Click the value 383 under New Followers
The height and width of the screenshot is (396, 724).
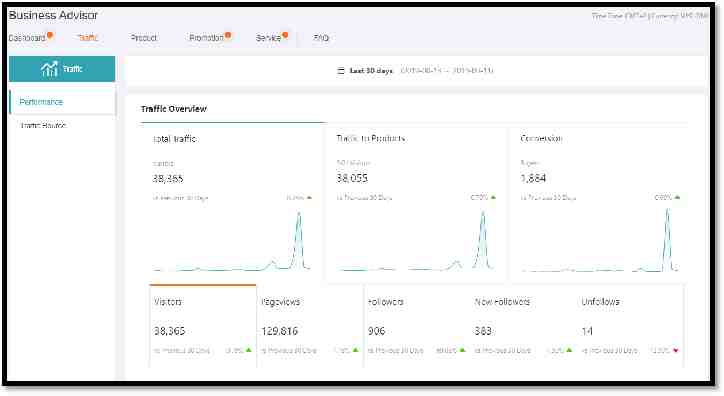[483, 331]
